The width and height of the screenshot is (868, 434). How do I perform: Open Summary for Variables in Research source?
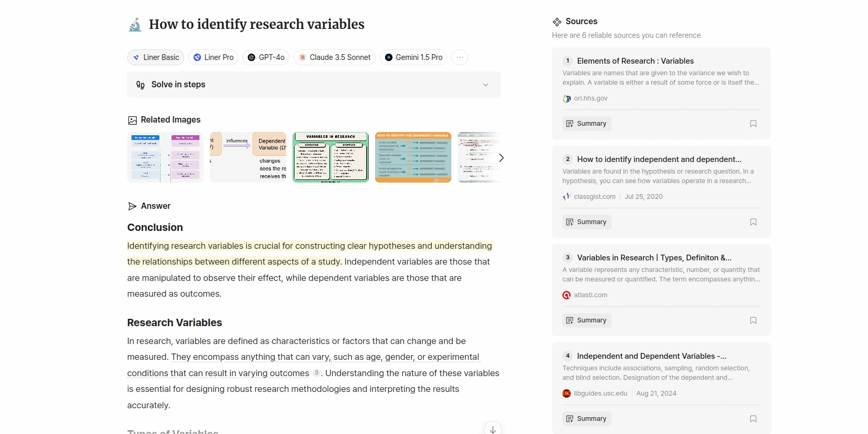pyautogui.click(x=587, y=320)
